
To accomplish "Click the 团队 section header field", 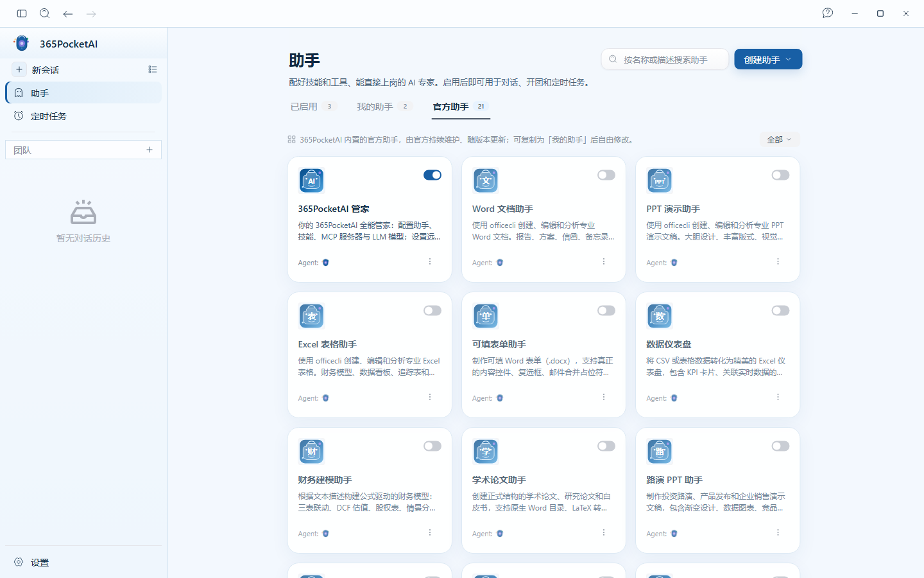I will coord(83,150).
